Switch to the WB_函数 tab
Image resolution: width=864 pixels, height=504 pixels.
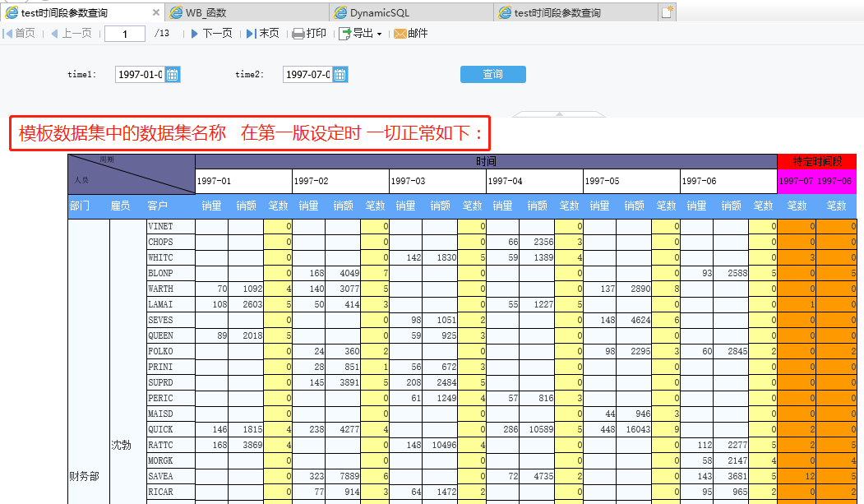[x=247, y=12]
